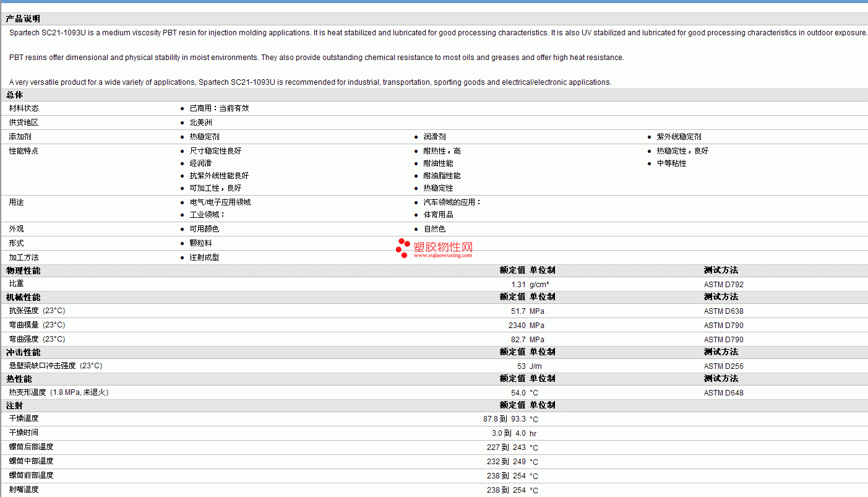Select the 54.0 heat deflection value

[518, 393]
